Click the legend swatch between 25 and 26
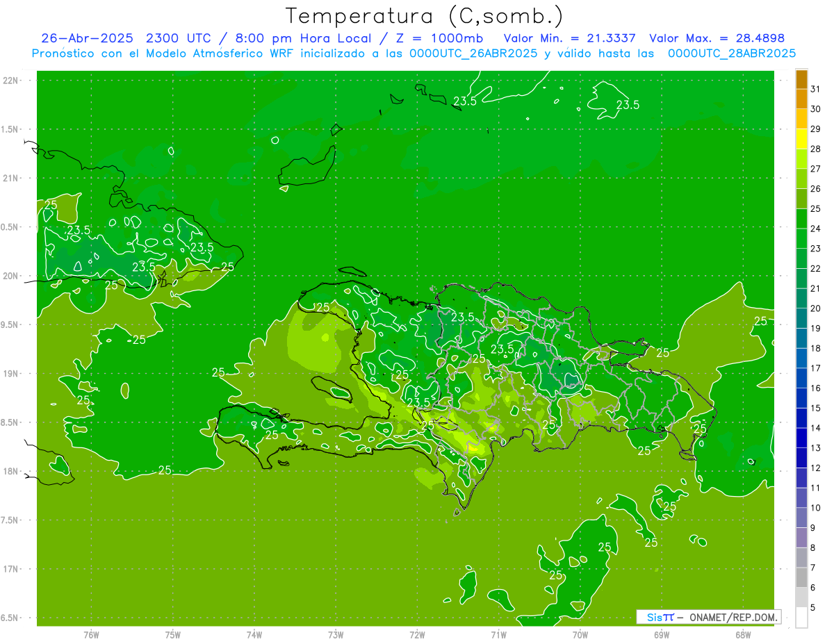 pos(802,199)
